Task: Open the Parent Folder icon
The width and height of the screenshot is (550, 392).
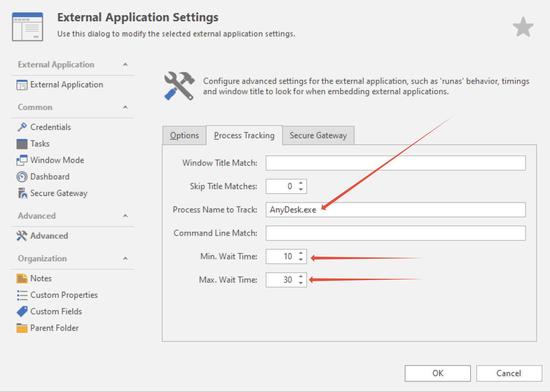Action: pos(22,328)
